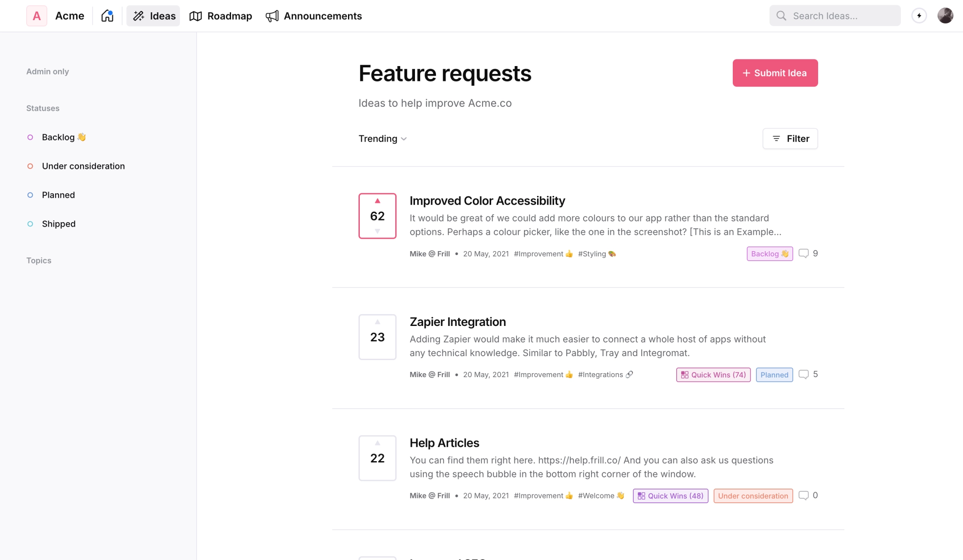Open the Announcements tab
Screen dimensions: 963x560
[314, 16]
